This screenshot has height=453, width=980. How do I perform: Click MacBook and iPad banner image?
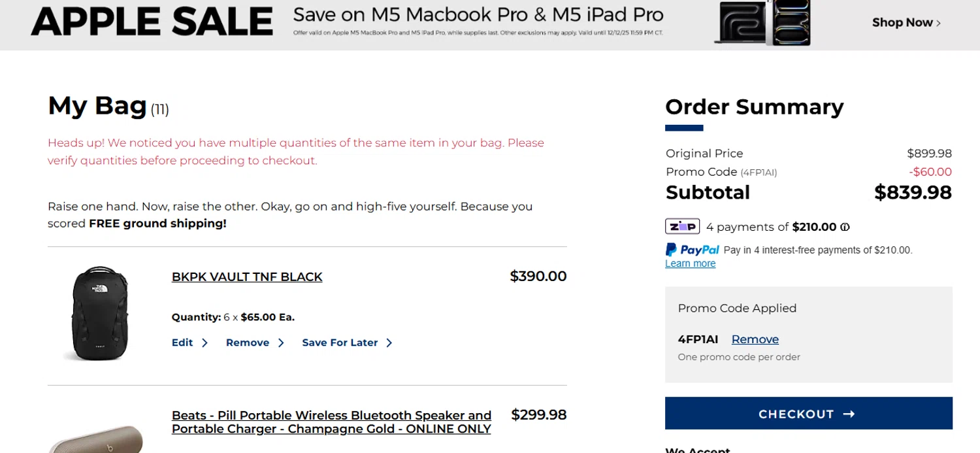(x=762, y=24)
